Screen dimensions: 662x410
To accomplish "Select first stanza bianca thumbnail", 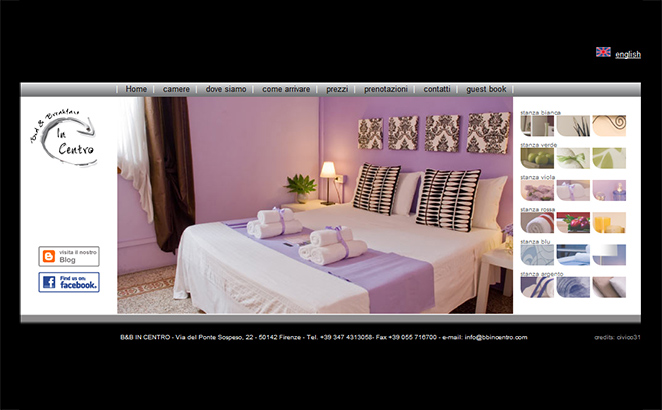I will (x=537, y=126).
